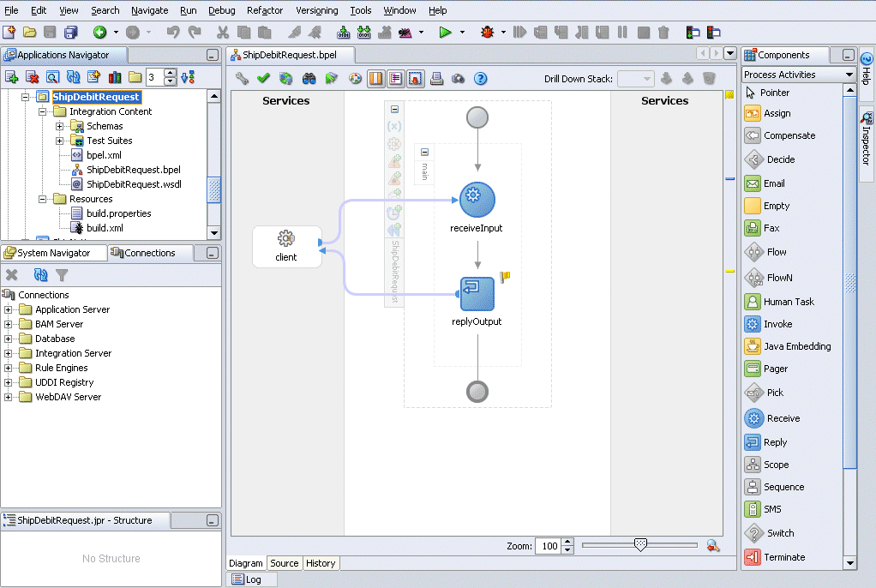This screenshot has height=588, width=876.
Task: Click the receiveInput activity node
Action: (477, 200)
